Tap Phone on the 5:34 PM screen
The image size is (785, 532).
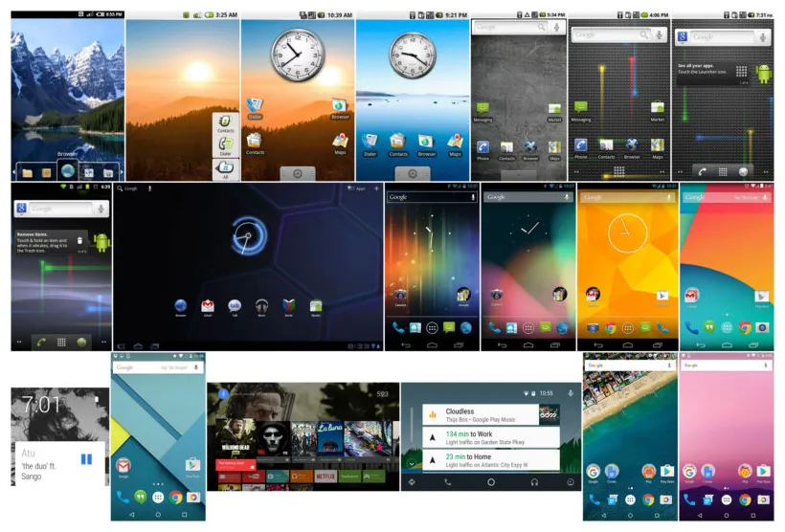point(482,150)
